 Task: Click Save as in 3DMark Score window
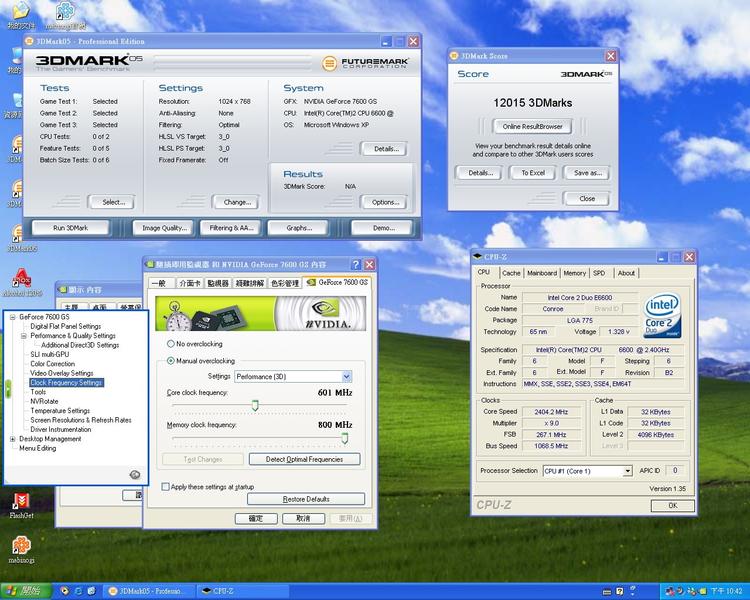587,173
